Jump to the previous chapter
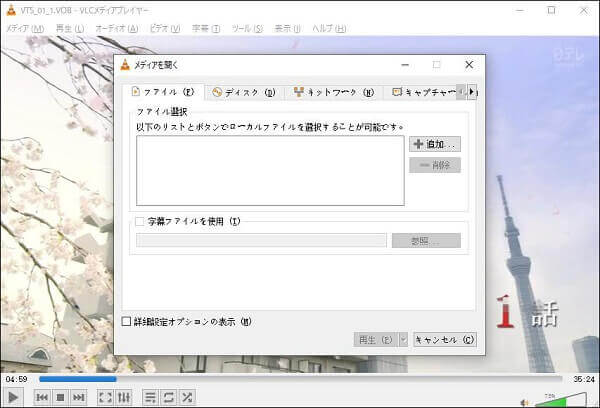 pos(42,397)
